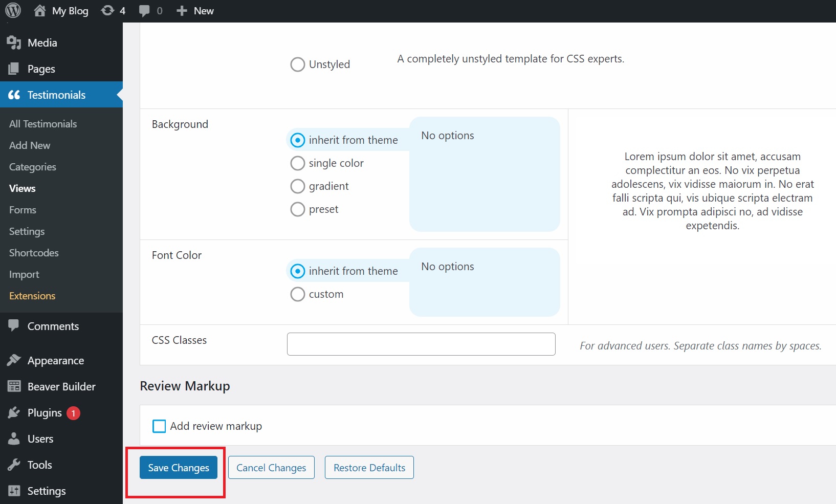Screen dimensions: 836x504
Task: Click the Beaver Builder icon
Action: 14,386
